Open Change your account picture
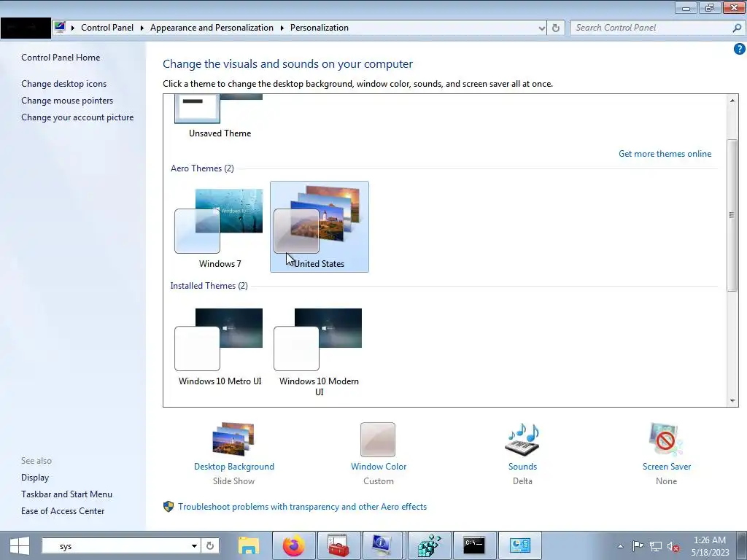The width and height of the screenshot is (747, 560). tap(77, 117)
